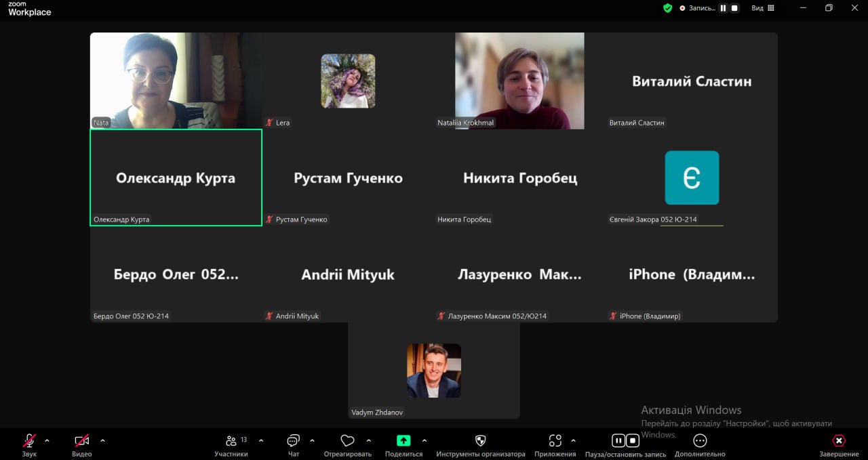Pause recording in the top bar

(x=724, y=8)
